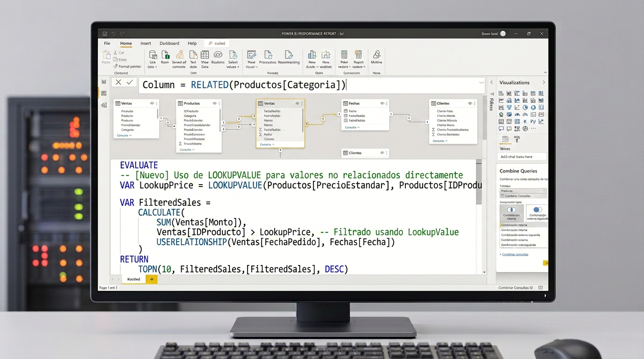
Task: Click in the ribbon search box
Action: click(x=218, y=43)
